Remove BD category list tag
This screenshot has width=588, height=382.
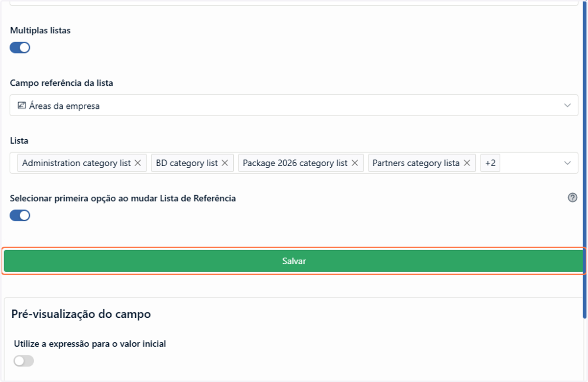coord(225,163)
